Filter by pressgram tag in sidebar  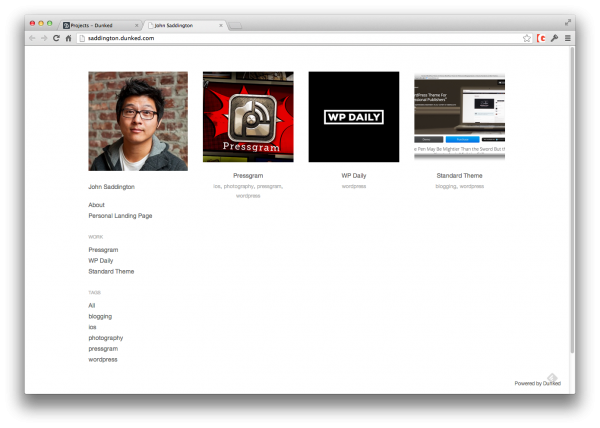click(x=103, y=349)
